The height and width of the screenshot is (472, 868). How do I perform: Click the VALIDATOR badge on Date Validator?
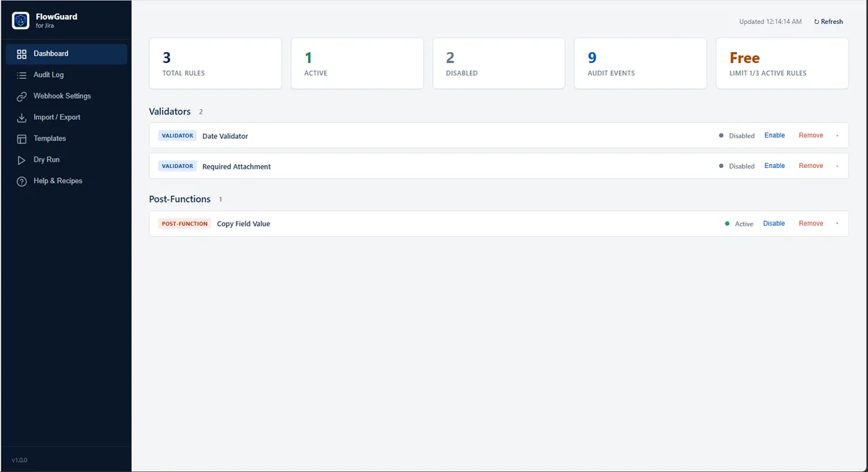pyautogui.click(x=177, y=135)
